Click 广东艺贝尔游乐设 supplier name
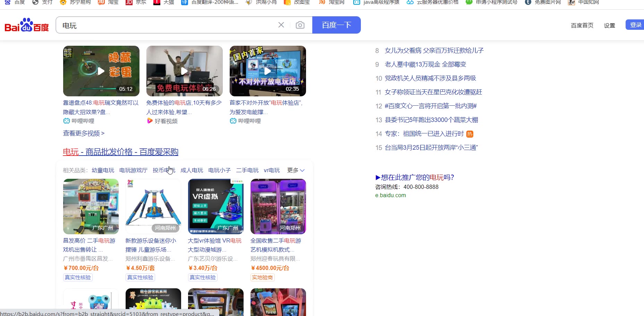The width and height of the screenshot is (644, 316). pyautogui.click(x=213, y=258)
